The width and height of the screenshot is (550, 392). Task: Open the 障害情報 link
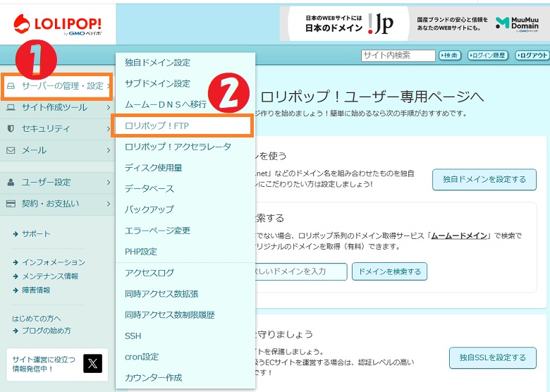point(36,290)
